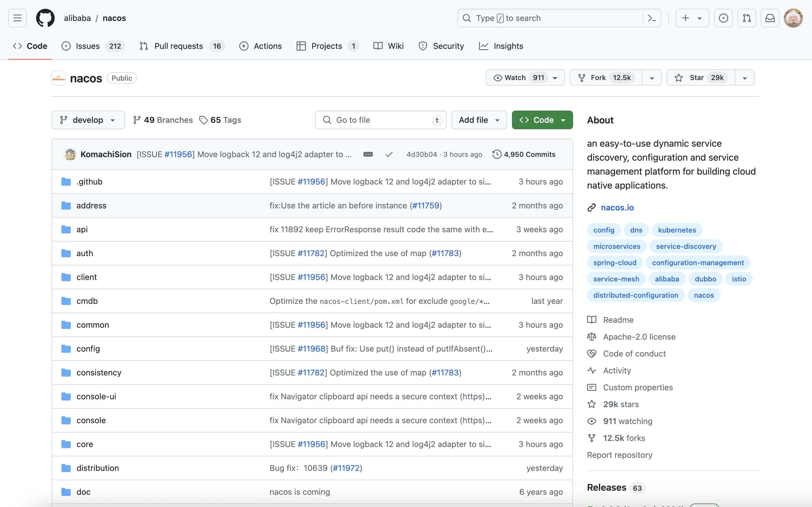Click the address folder icon
Screen dimensions: 812x507
(x=66, y=205)
